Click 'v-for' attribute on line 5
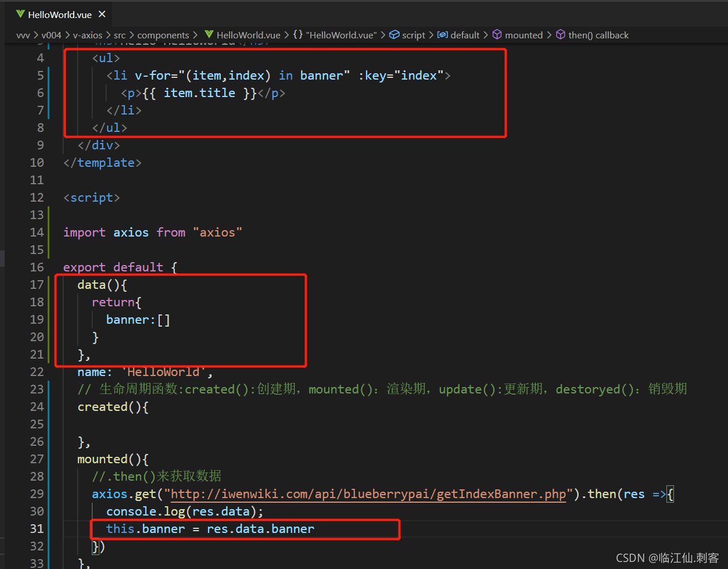This screenshot has height=569, width=728. point(152,76)
